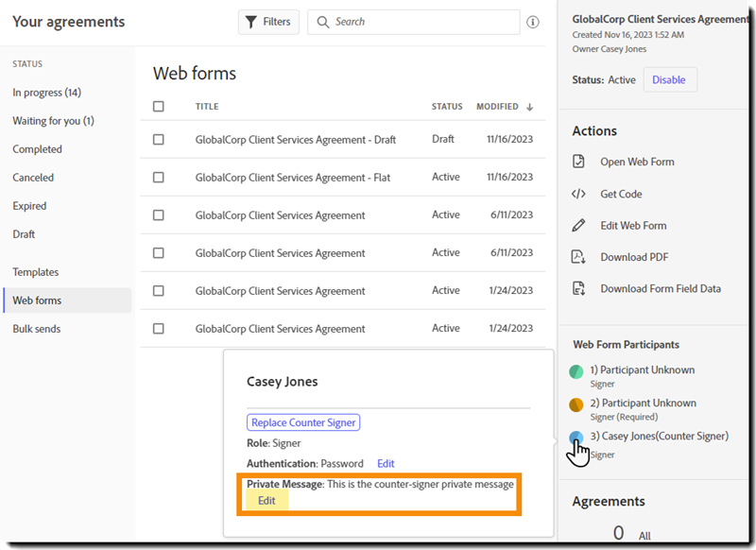756x550 pixels.
Task: Click Replace Counter Signer button
Action: click(303, 422)
